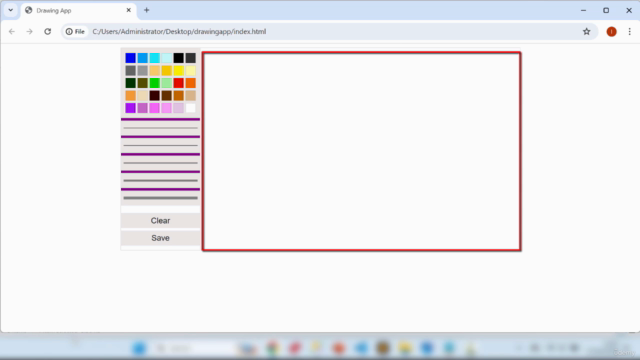This screenshot has width=640, height=360.
Task: Bookmark this page with the star icon
Action: click(587, 31)
